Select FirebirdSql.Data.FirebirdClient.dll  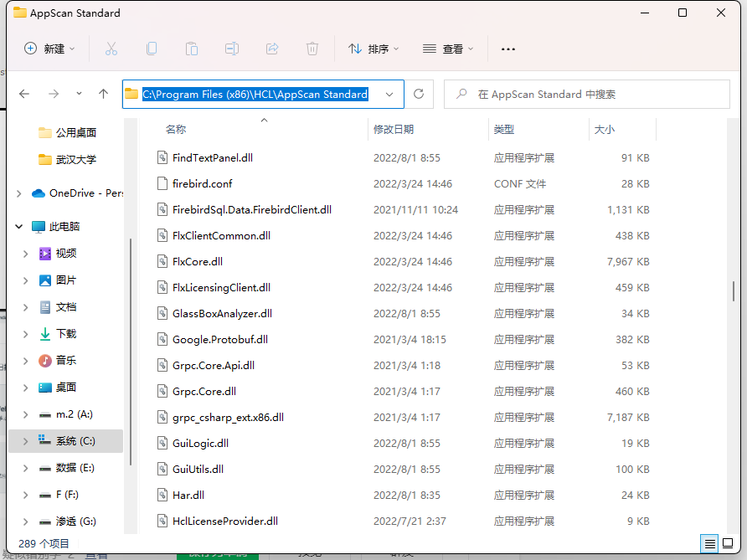(x=251, y=210)
